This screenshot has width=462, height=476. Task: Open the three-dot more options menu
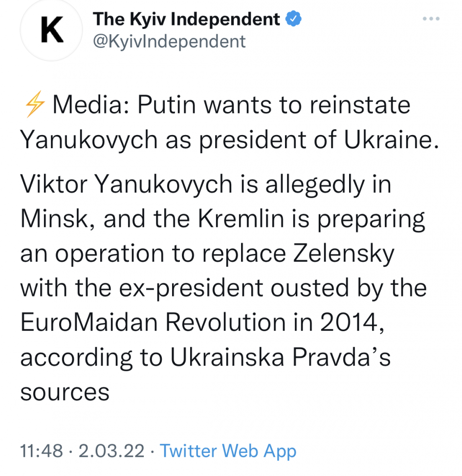pyautogui.click(x=431, y=19)
